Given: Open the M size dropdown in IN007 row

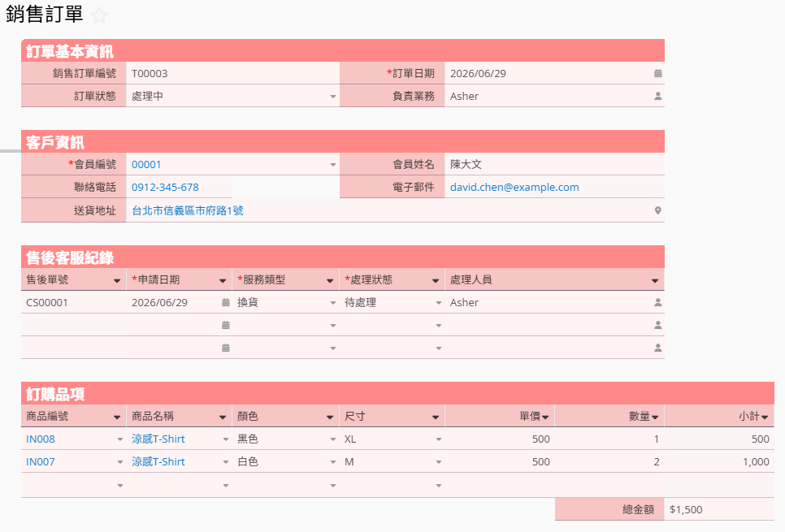Looking at the screenshot, I should (x=439, y=462).
